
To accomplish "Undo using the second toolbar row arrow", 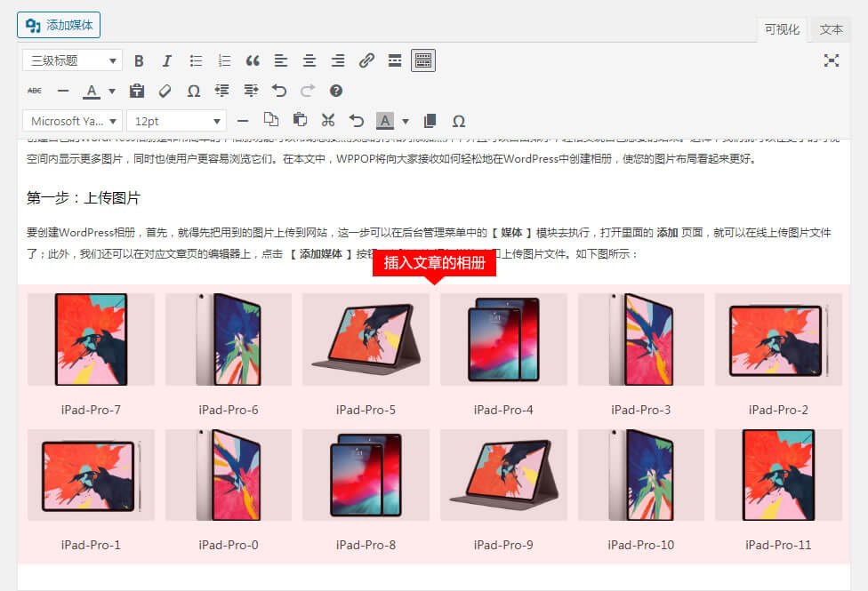I will pos(279,91).
